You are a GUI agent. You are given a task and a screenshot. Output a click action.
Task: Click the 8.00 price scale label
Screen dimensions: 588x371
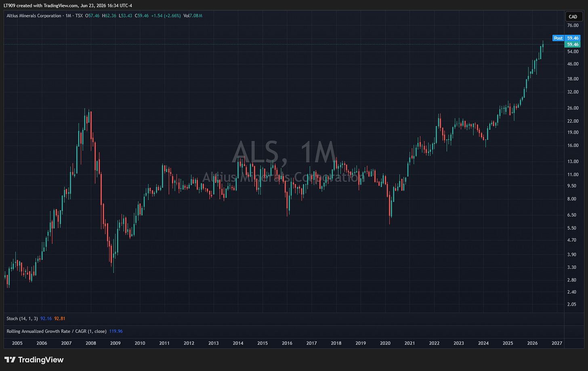571,199
